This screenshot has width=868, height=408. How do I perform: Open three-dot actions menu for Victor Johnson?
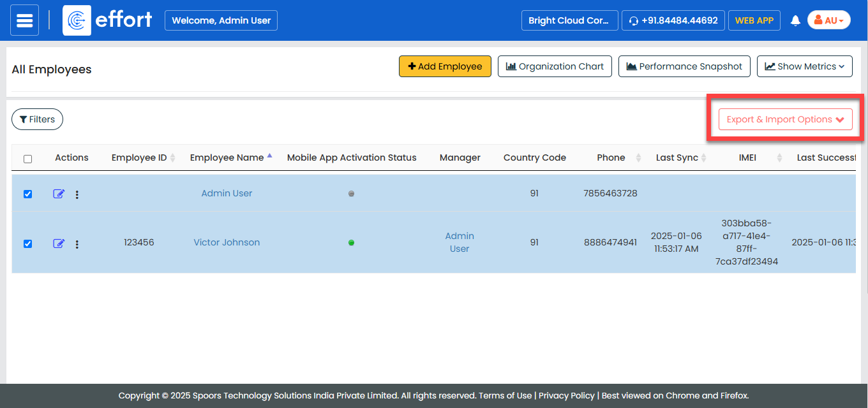(77, 244)
